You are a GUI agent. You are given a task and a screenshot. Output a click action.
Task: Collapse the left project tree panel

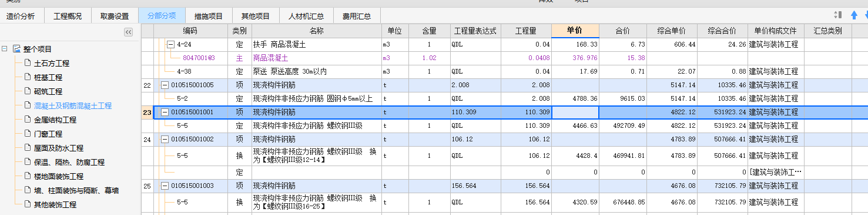128,32
